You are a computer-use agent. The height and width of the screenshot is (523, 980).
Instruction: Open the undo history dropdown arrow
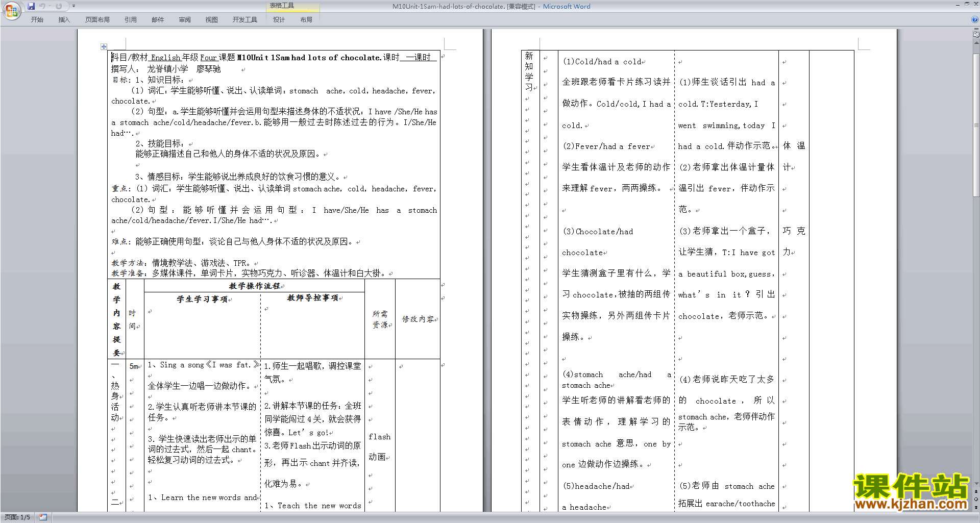[50, 6]
